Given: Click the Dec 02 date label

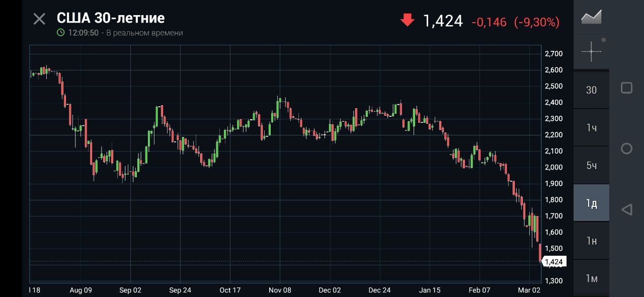Looking at the screenshot, I should pyautogui.click(x=330, y=290).
